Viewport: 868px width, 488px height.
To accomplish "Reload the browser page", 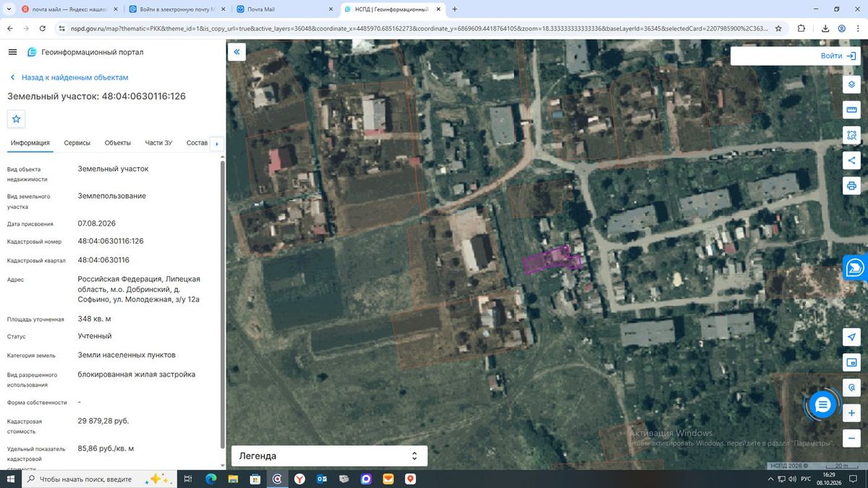I will click(42, 28).
